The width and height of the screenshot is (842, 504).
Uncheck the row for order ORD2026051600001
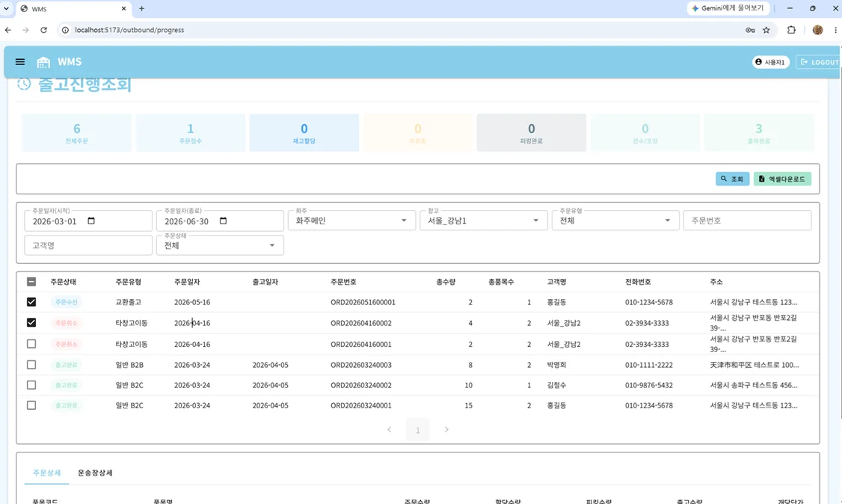coord(31,301)
